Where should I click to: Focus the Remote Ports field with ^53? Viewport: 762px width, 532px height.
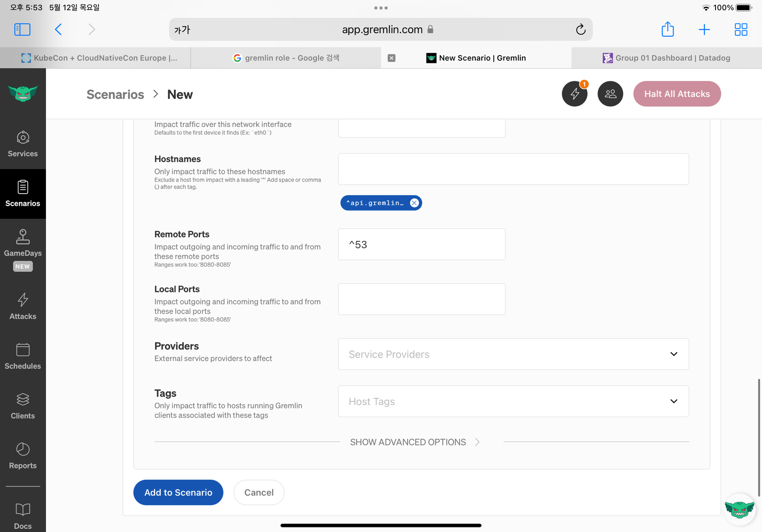click(422, 244)
